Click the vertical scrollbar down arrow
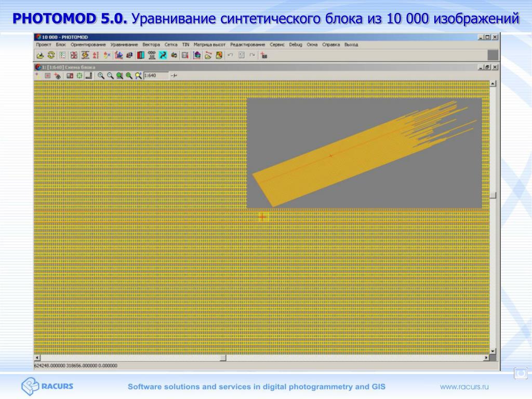532x399 pixels. (x=493, y=351)
